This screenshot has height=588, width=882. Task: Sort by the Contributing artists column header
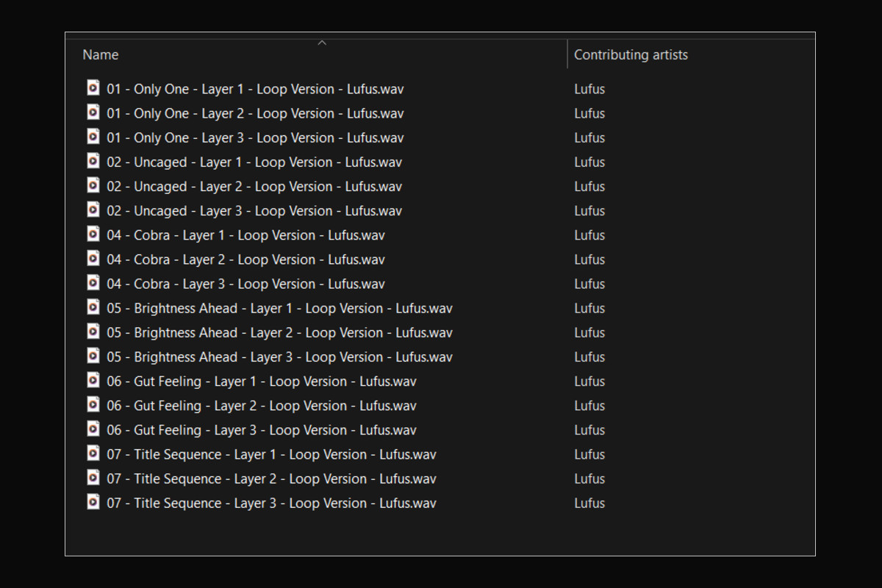click(x=631, y=55)
